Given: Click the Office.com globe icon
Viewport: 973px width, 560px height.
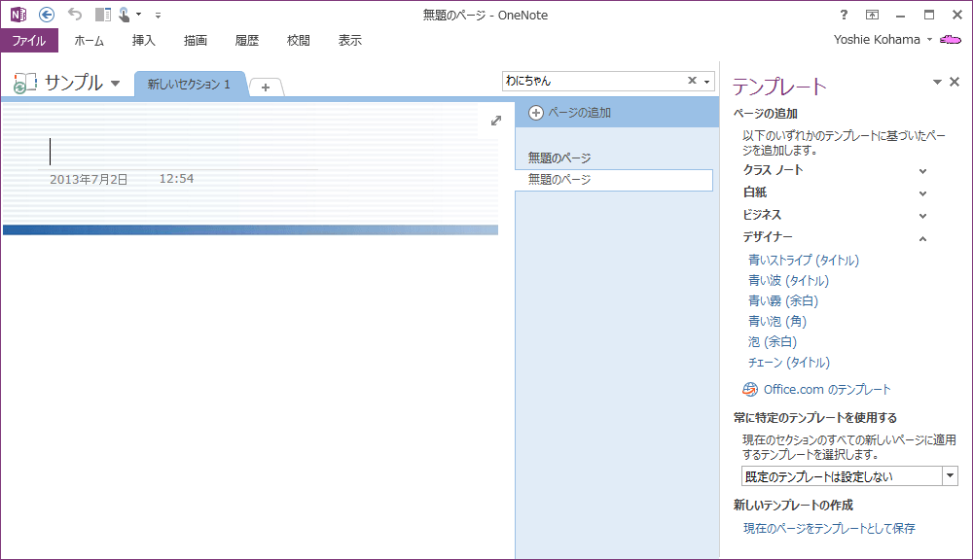Looking at the screenshot, I should 750,390.
